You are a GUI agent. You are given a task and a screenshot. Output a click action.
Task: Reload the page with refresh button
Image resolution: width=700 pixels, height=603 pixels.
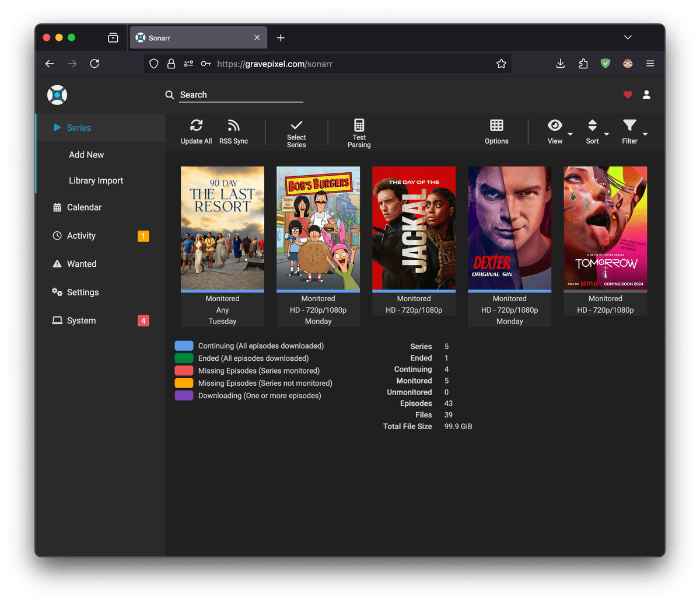tap(94, 64)
